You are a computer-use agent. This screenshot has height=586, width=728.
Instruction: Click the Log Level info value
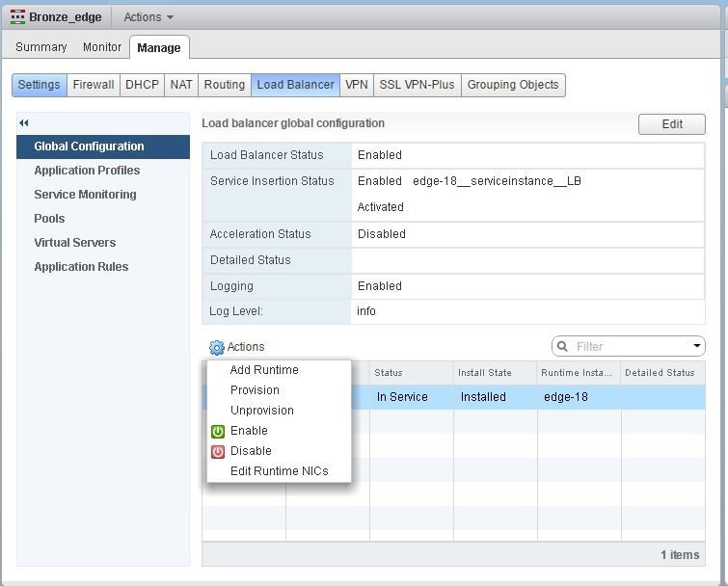pyautogui.click(x=365, y=311)
